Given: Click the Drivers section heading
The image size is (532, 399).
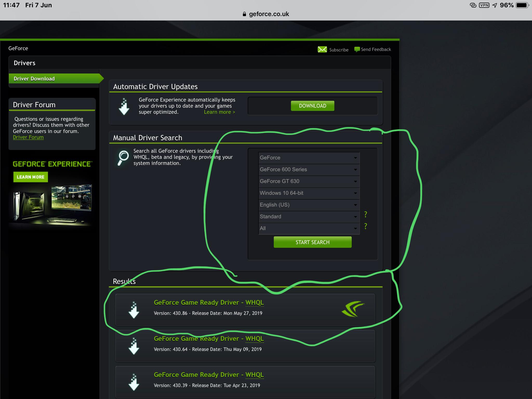Looking at the screenshot, I should pos(24,63).
